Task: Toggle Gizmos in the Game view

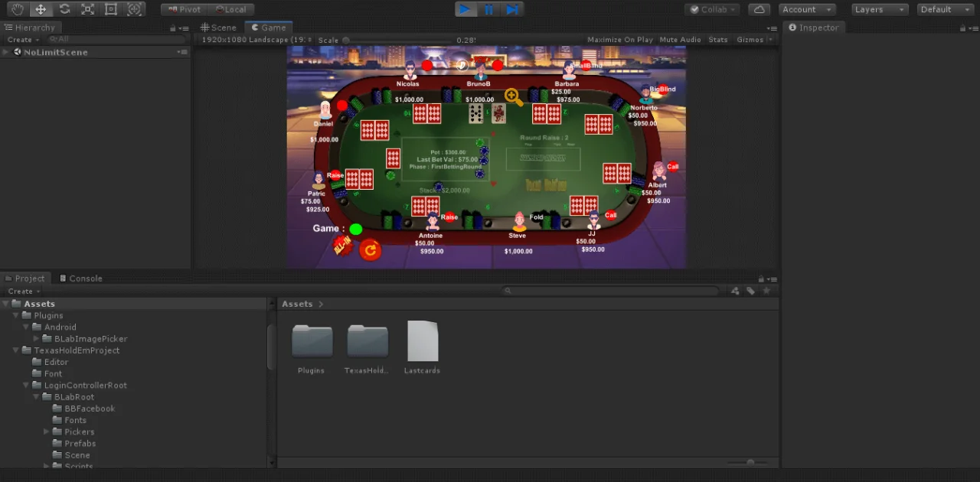Action: coord(750,40)
